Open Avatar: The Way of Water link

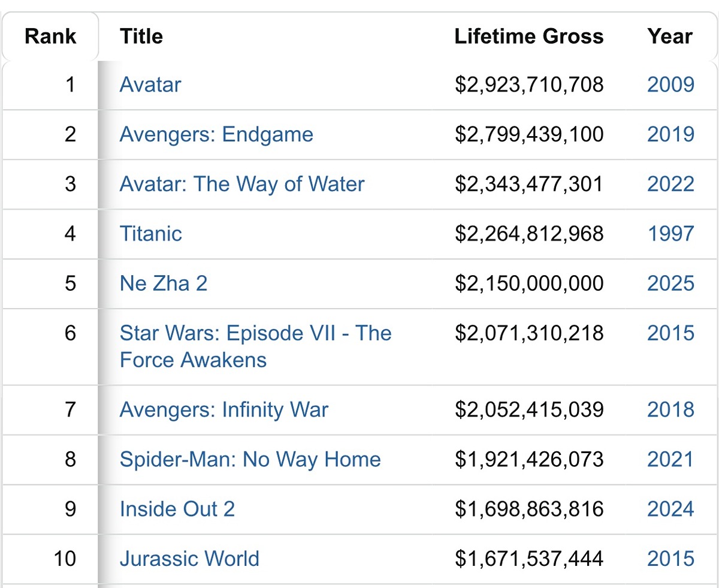click(242, 184)
